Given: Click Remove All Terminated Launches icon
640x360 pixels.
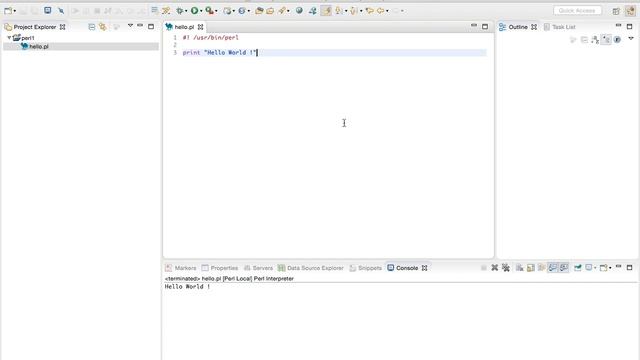Looking at the screenshot, I should (x=506, y=268).
